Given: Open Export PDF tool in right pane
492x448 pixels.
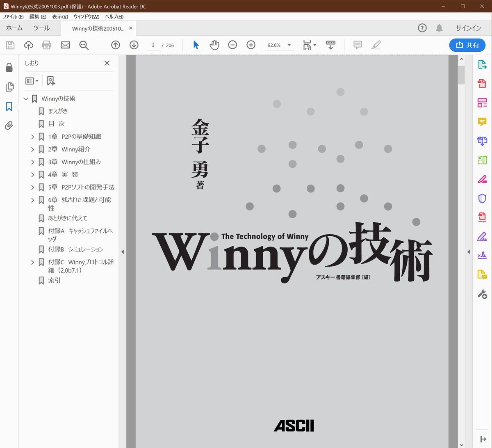Looking at the screenshot, I should point(482,64).
